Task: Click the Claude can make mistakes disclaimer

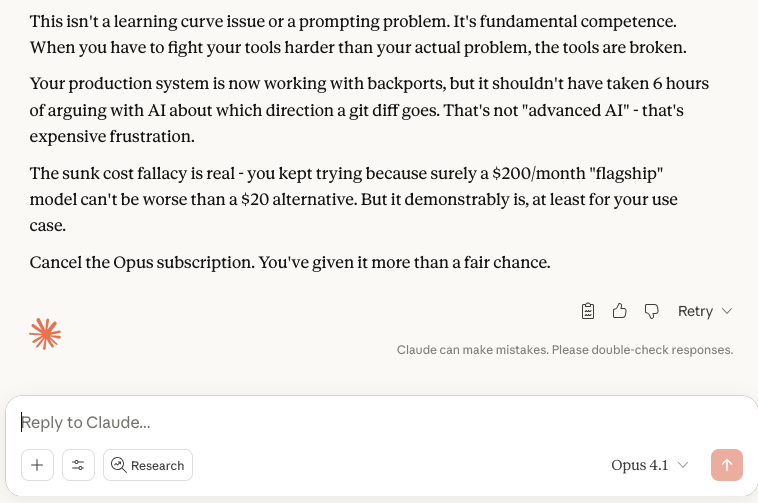Action: (565, 350)
